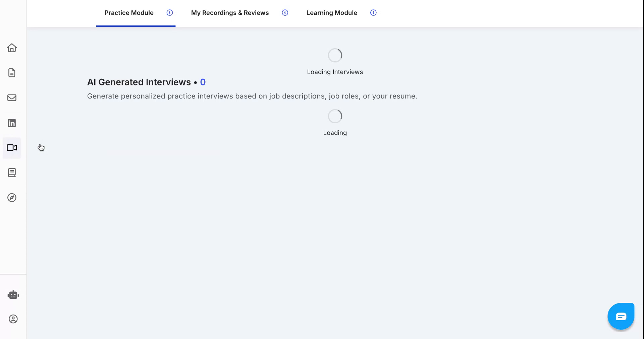Screen dimensions: 644x339
Task: Select the video interview icon in sidebar
Action: pos(12,148)
